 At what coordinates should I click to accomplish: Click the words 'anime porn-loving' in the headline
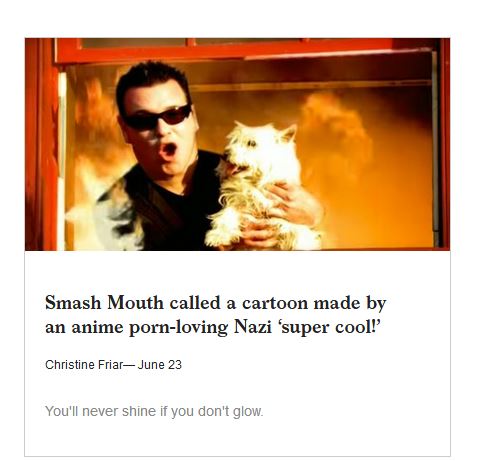point(150,327)
